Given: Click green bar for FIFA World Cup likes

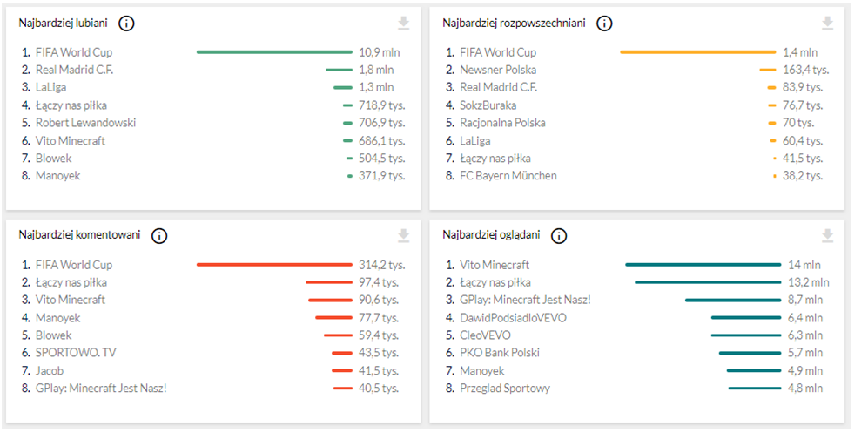Looking at the screenshot, I should coord(274,52).
